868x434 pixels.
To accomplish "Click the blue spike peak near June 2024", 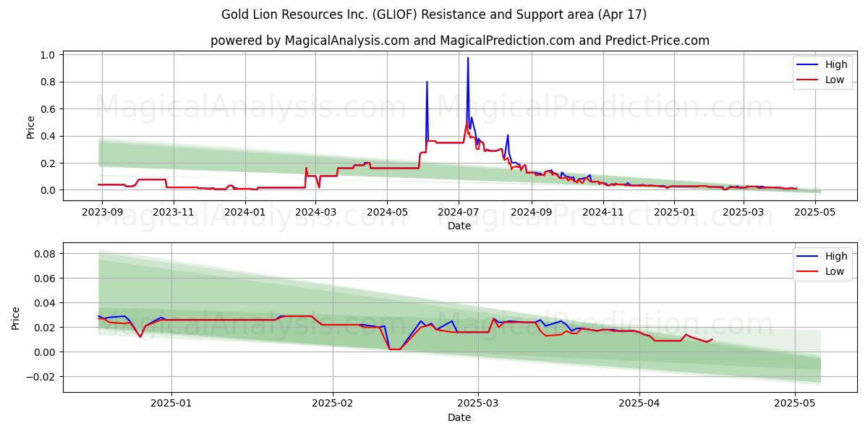I will point(427,82).
